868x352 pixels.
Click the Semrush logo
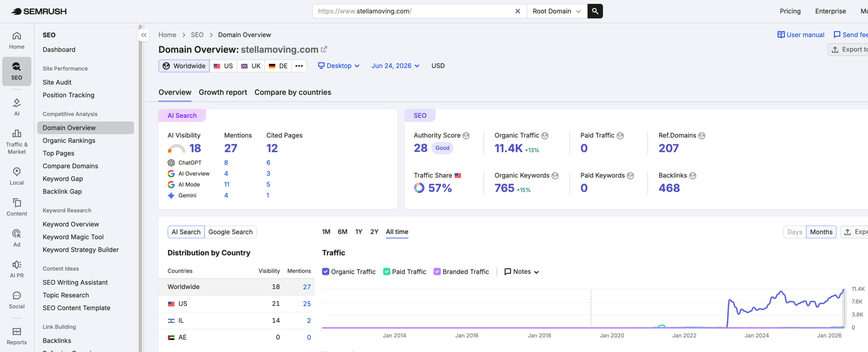point(38,11)
